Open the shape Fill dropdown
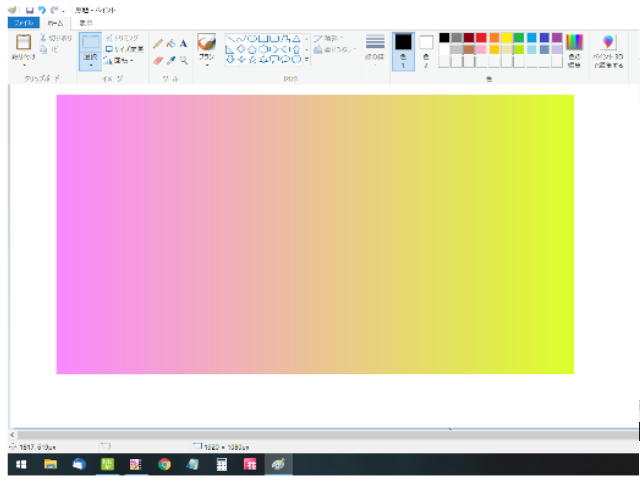Image resolution: width=640 pixels, height=480 pixels. 335,49
